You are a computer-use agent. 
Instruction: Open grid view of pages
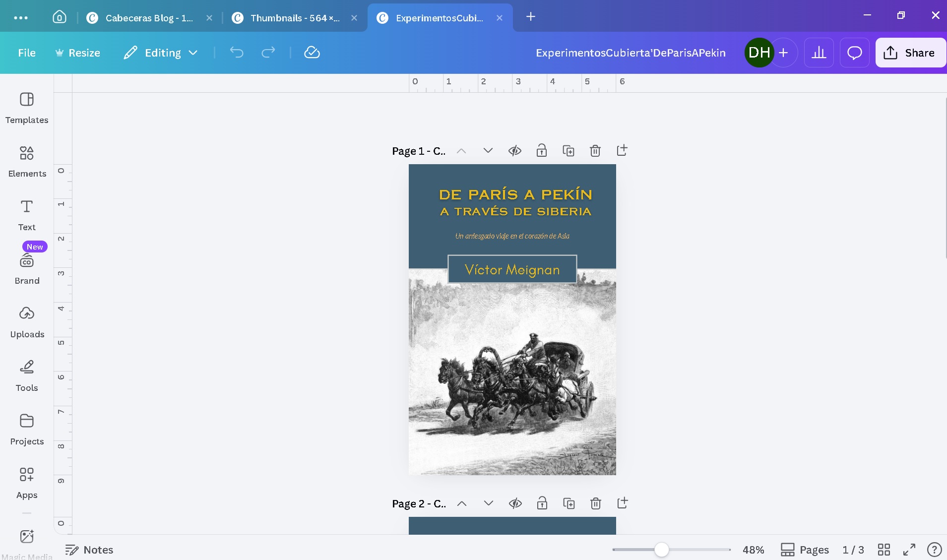click(x=884, y=550)
